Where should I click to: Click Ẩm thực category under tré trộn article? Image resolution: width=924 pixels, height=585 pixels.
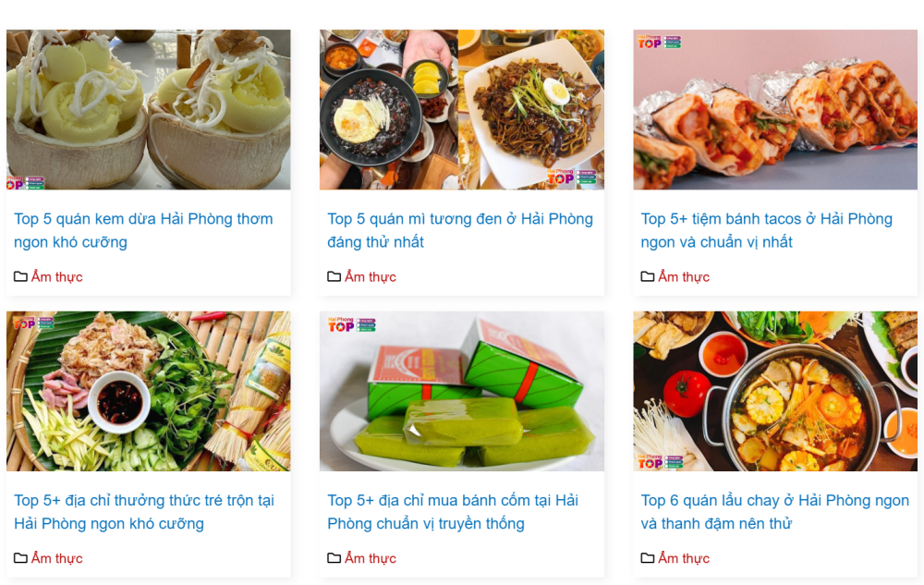(56, 558)
